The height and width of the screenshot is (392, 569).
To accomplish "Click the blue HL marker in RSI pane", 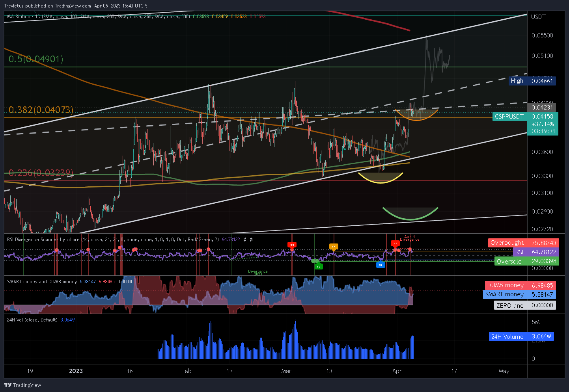I will (380, 265).
